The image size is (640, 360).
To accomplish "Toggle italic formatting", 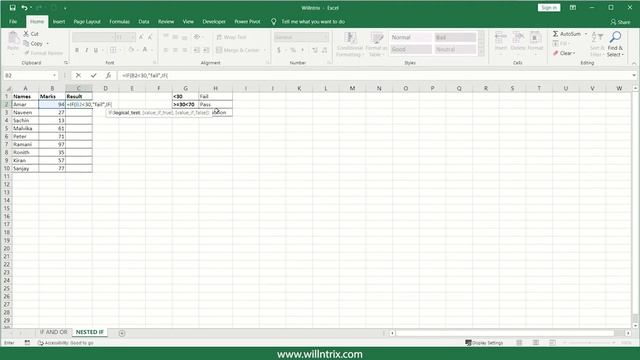I will [87, 50].
